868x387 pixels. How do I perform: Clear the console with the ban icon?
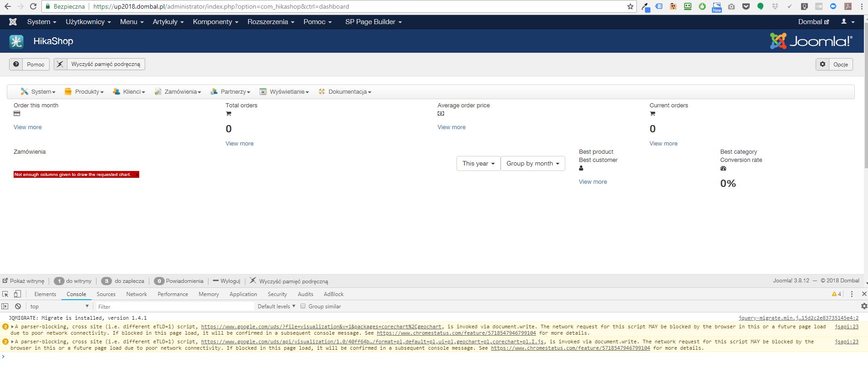tap(18, 307)
